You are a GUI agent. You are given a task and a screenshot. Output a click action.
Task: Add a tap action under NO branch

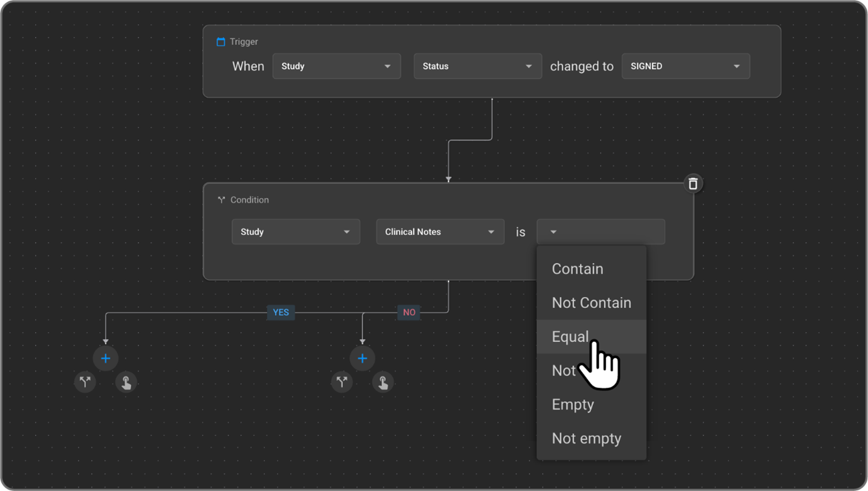(x=383, y=382)
